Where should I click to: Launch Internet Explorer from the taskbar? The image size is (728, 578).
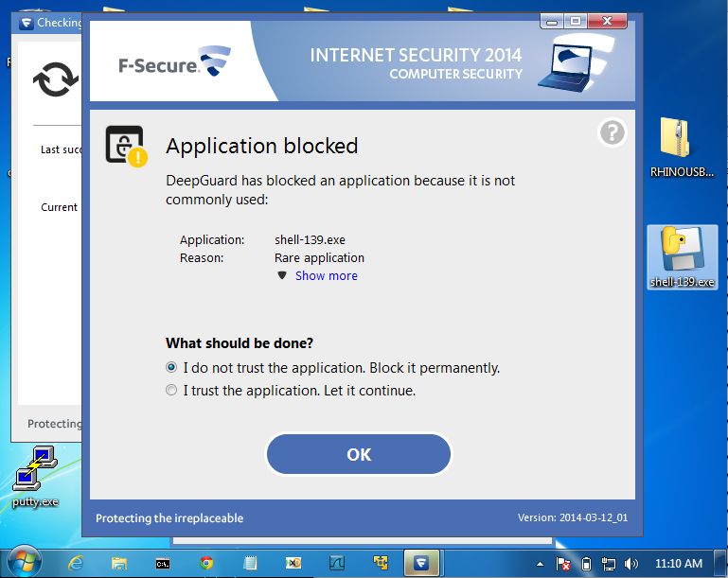click(77, 563)
